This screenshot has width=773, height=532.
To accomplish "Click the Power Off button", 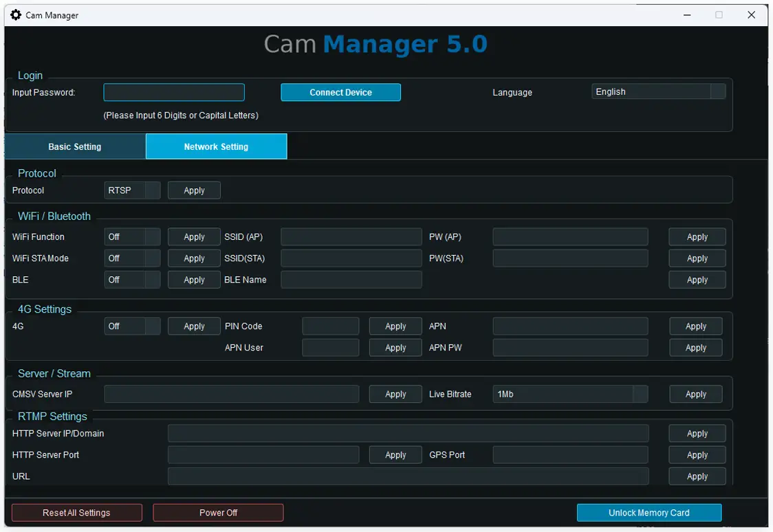I will pos(219,513).
